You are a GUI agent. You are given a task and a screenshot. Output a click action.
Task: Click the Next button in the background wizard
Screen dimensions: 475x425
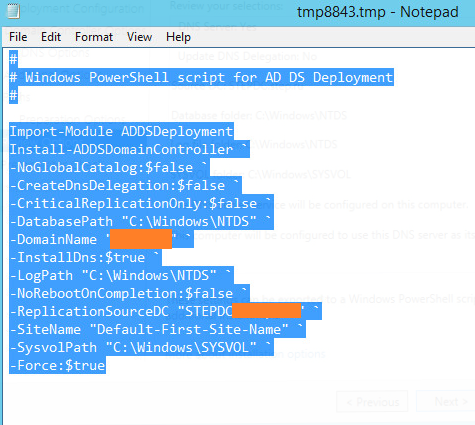(x=447, y=402)
